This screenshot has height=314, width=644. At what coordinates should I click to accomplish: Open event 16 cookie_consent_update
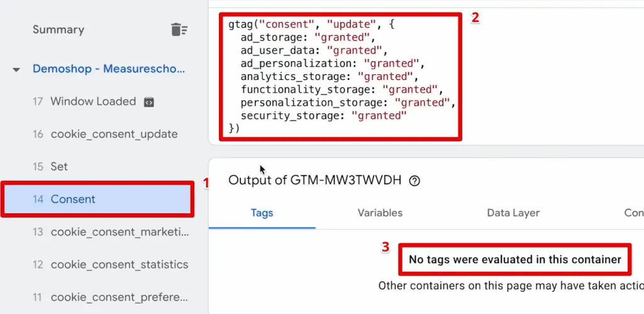[x=114, y=134]
